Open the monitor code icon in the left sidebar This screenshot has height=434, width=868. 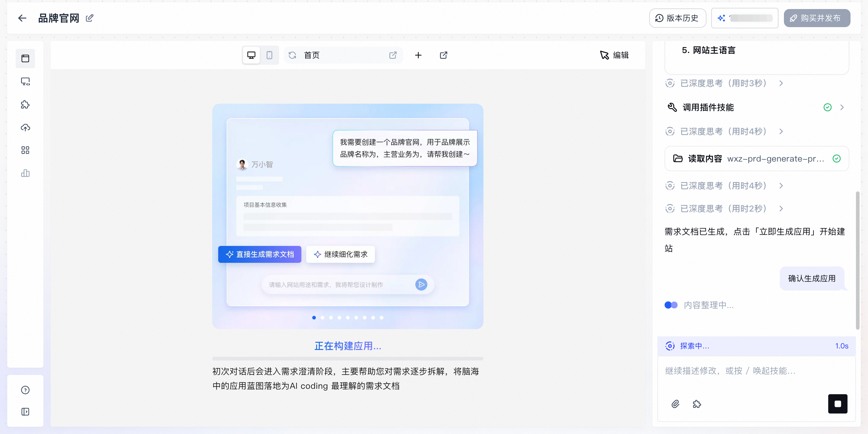click(x=25, y=82)
